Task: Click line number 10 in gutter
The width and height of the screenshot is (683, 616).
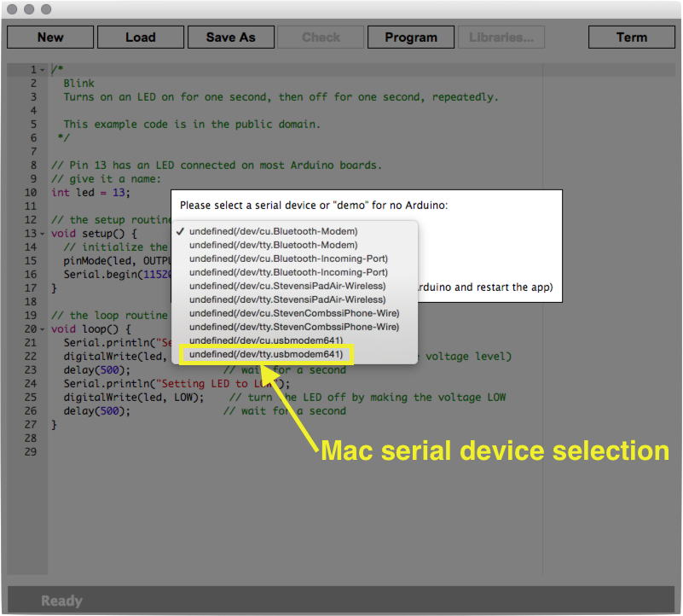Action: [x=31, y=193]
